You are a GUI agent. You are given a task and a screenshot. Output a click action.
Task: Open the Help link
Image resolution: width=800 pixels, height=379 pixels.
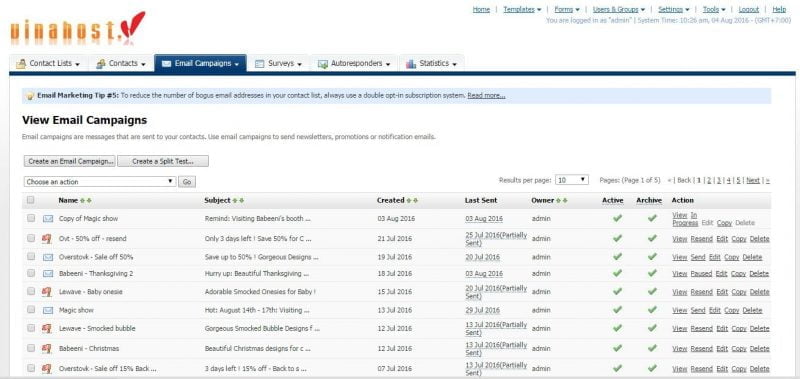tap(779, 9)
